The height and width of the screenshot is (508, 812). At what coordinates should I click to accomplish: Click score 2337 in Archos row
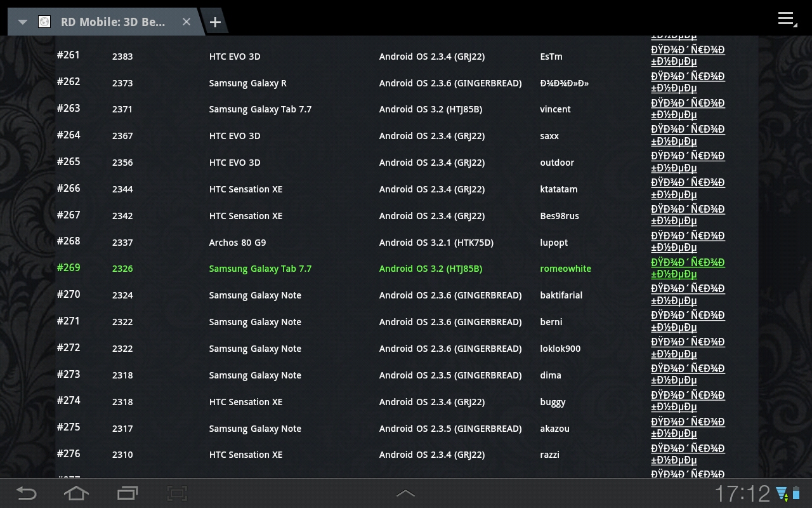122,243
